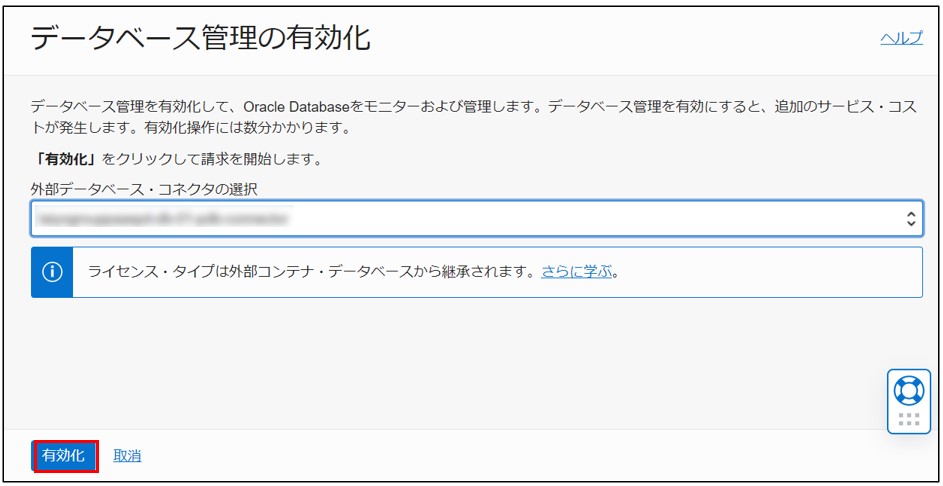The height and width of the screenshot is (486, 943).
Task: Click the blurred connector name in the select box
Action: (x=162, y=217)
